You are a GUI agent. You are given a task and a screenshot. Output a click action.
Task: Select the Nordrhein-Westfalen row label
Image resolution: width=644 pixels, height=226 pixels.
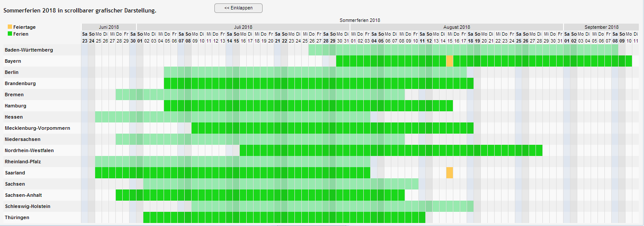[x=29, y=150]
